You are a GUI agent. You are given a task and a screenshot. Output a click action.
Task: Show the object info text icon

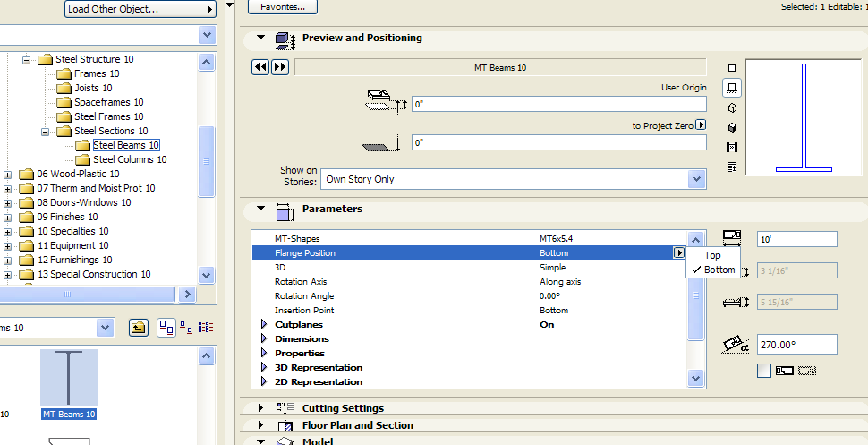tap(732, 167)
